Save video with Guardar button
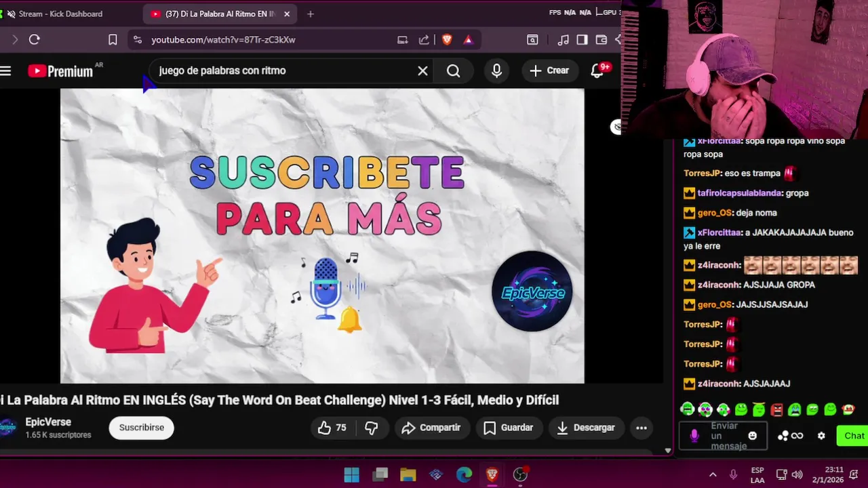Screen dimensions: 868x488 point(509,428)
